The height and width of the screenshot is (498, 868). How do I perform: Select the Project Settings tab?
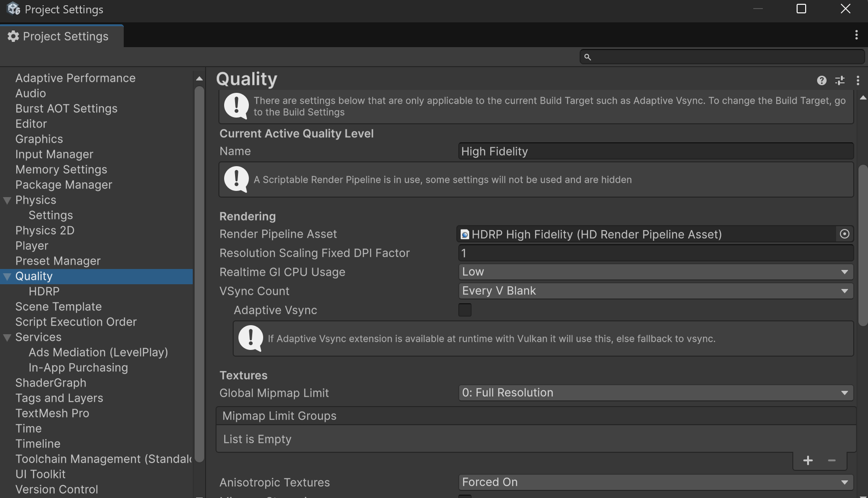click(62, 36)
